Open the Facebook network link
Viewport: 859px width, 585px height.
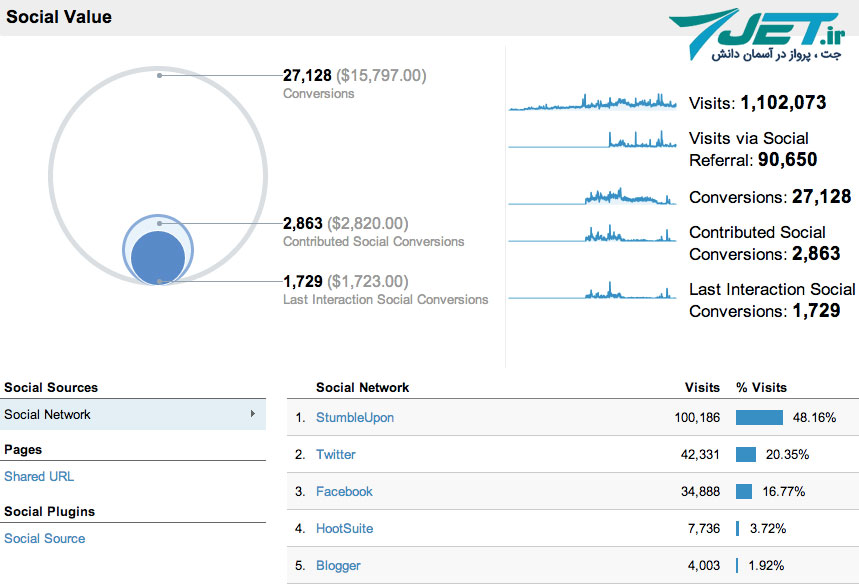point(344,491)
